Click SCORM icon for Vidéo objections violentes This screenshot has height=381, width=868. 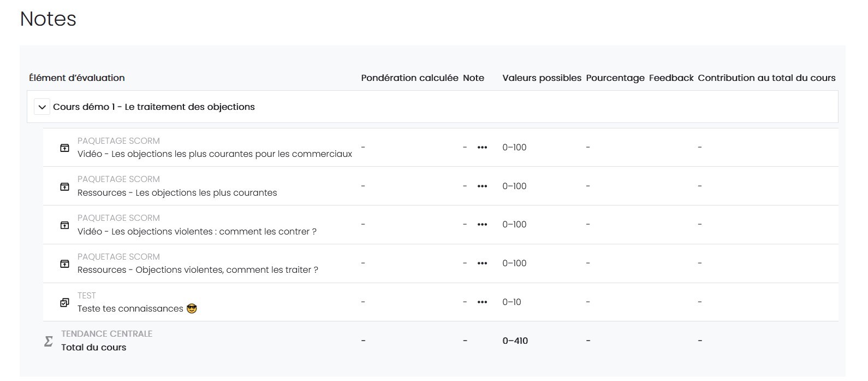click(64, 225)
